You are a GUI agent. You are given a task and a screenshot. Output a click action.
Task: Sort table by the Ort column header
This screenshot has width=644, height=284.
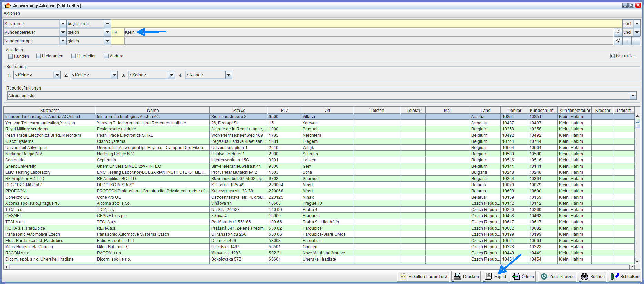tap(327, 111)
